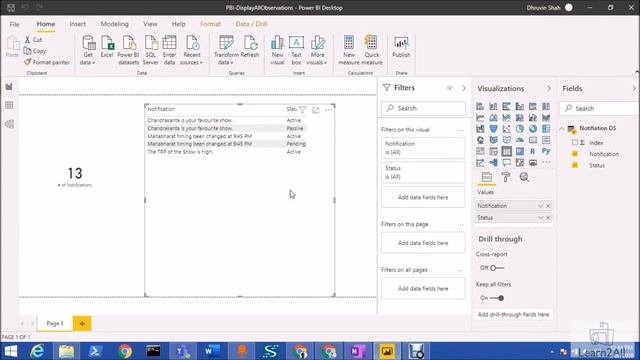This screenshot has height=360, width=640.
Task: Collapse the Visualizations pane chevron
Action: click(549, 89)
